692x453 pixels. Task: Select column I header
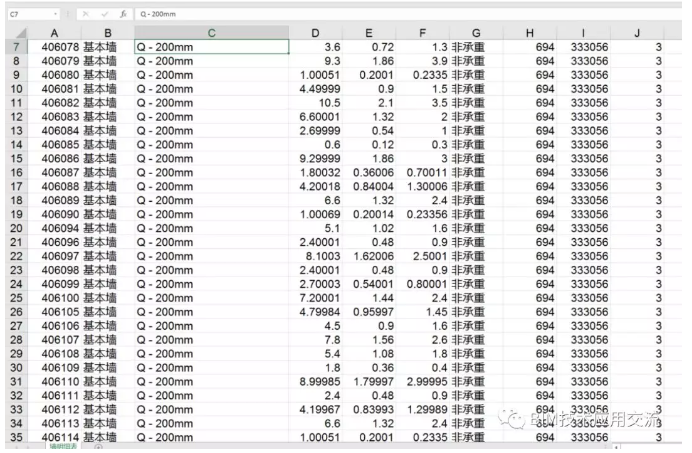[583, 33]
